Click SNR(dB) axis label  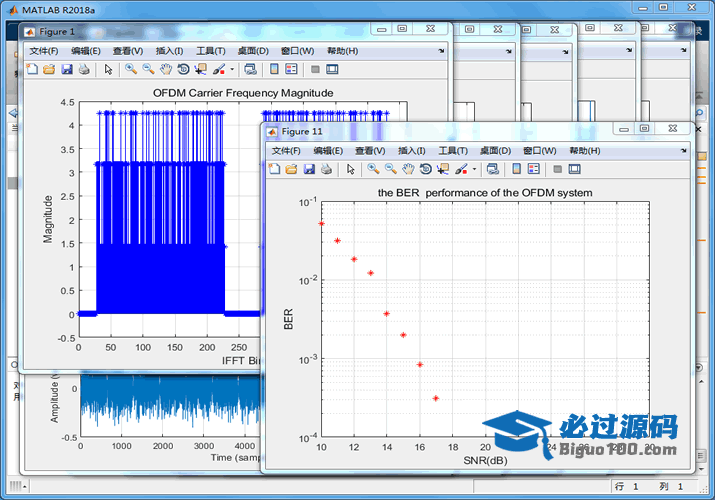click(485, 461)
